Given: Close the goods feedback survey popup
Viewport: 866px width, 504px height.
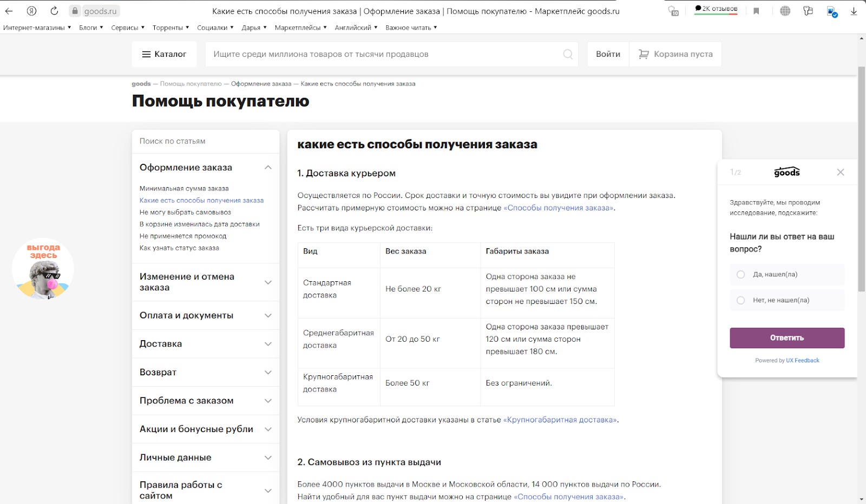Looking at the screenshot, I should pos(840,172).
